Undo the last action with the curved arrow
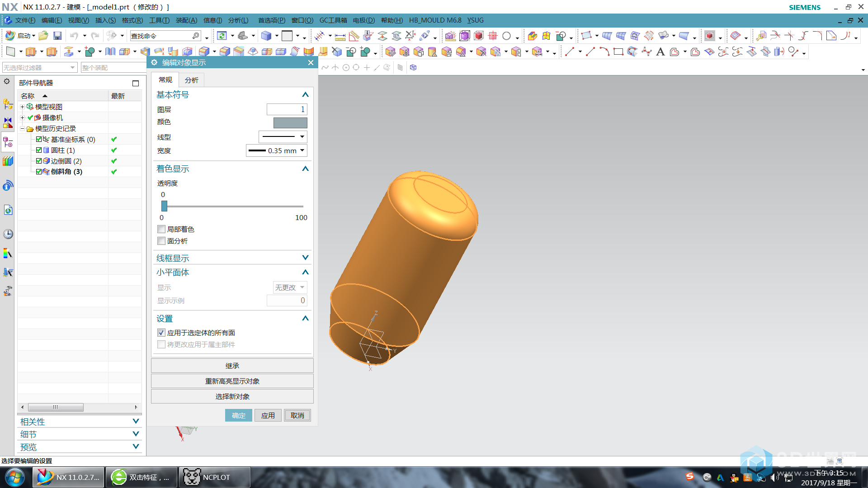Viewport: 868px width, 488px height. 74,36
